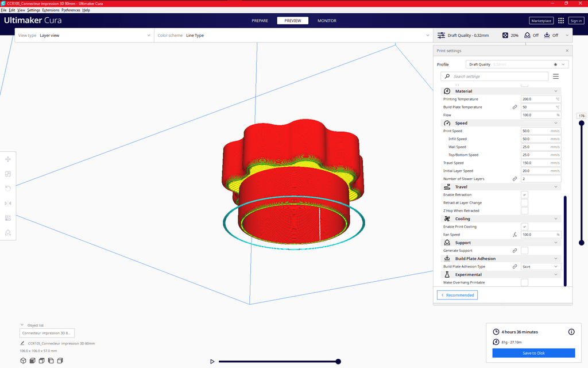588x368 pixels.
Task: Click the simulation path slider handle
Action: tap(338, 362)
